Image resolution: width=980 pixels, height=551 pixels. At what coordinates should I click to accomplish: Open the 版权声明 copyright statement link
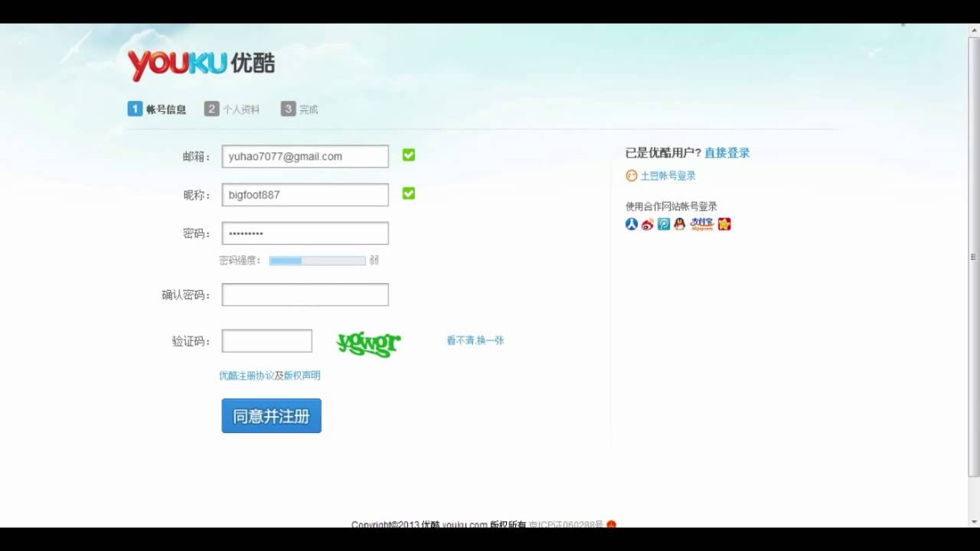pyautogui.click(x=302, y=376)
